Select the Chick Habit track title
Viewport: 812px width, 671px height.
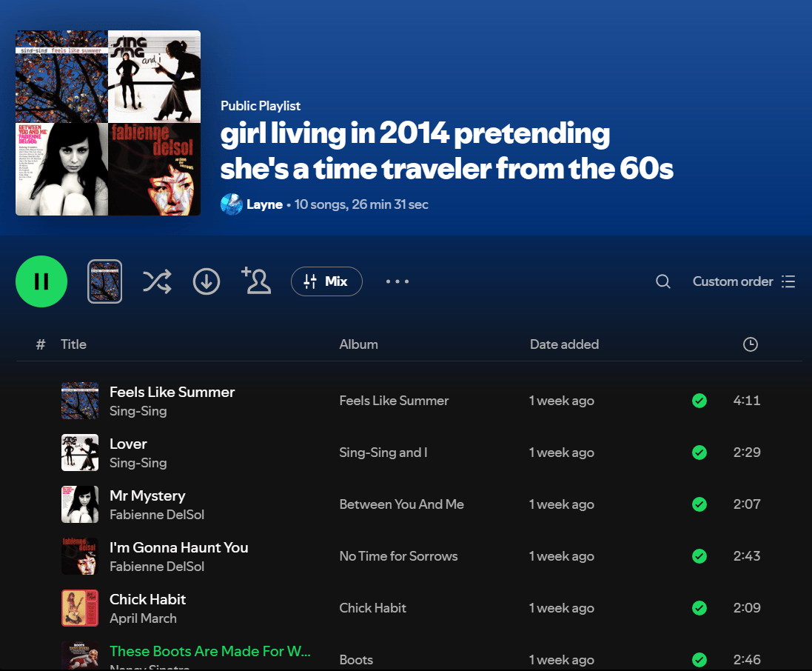pos(147,599)
